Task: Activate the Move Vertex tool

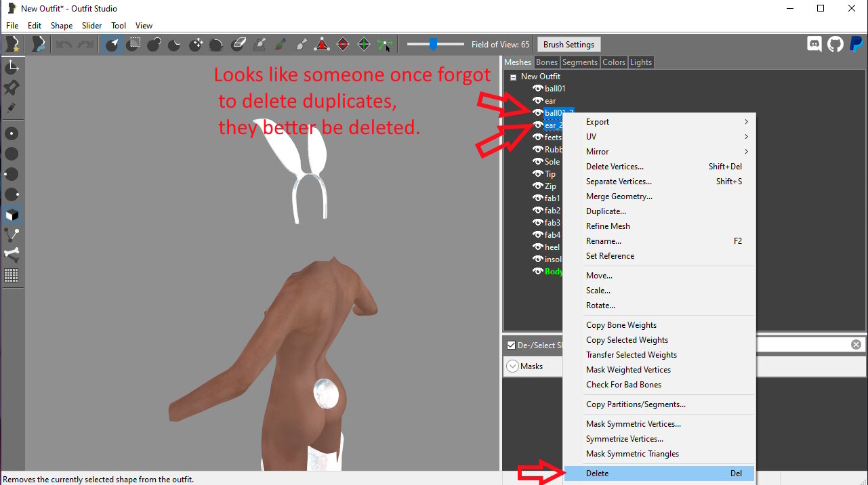Action: click(x=385, y=45)
